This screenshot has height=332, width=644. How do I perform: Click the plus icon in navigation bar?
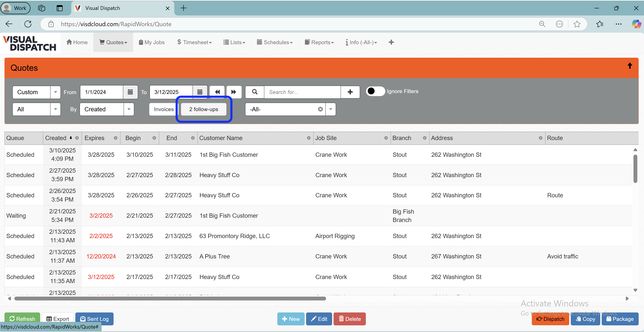391,42
